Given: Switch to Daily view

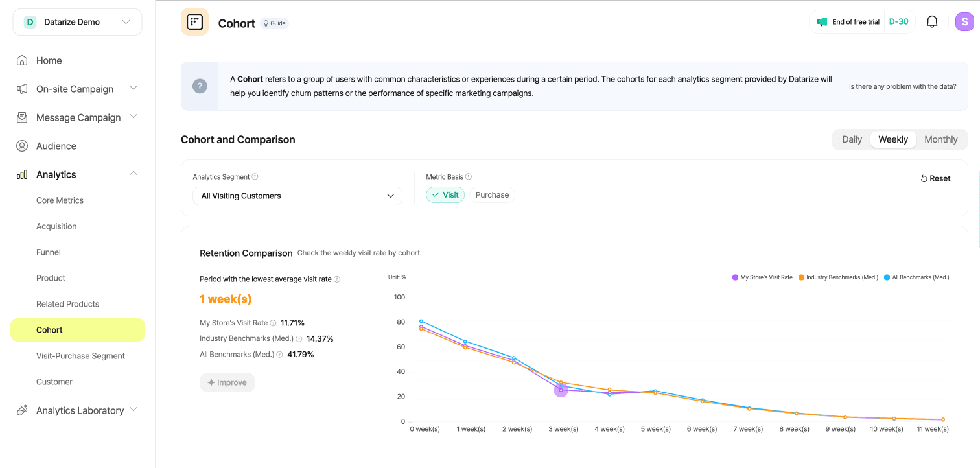Looking at the screenshot, I should pyautogui.click(x=852, y=139).
